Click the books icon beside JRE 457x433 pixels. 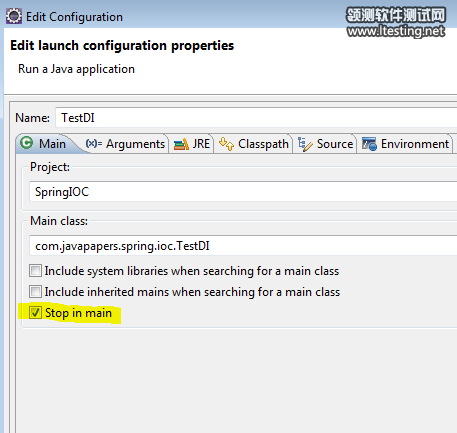click(x=181, y=144)
